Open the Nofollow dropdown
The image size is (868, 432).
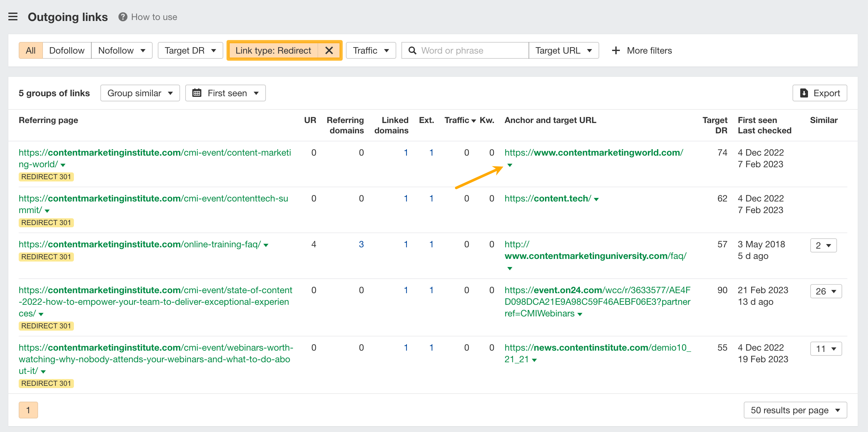pos(122,51)
